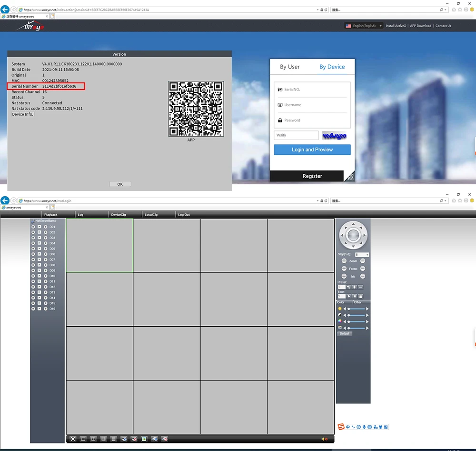The height and width of the screenshot is (451, 476).
Task: Click the contrast slider track
Action: [357, 315]
